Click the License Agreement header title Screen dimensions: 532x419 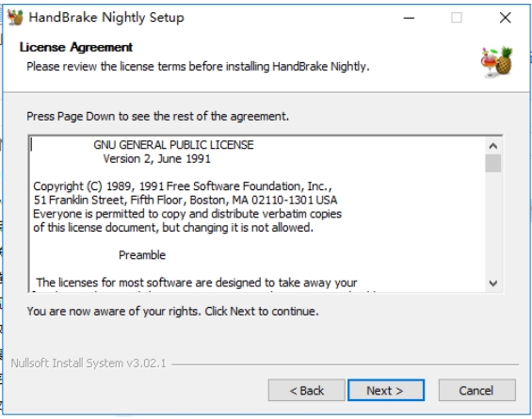coord(76,47)
